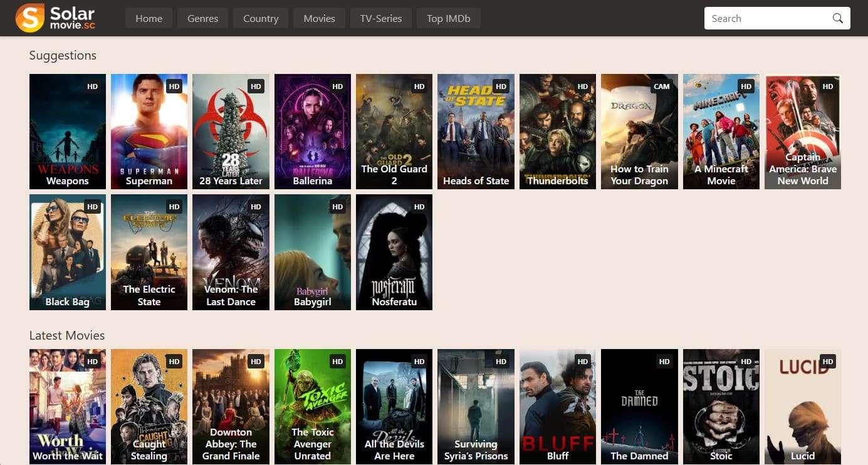Click the Black Bag poster

pyautogui.click(x=67, y=252)
